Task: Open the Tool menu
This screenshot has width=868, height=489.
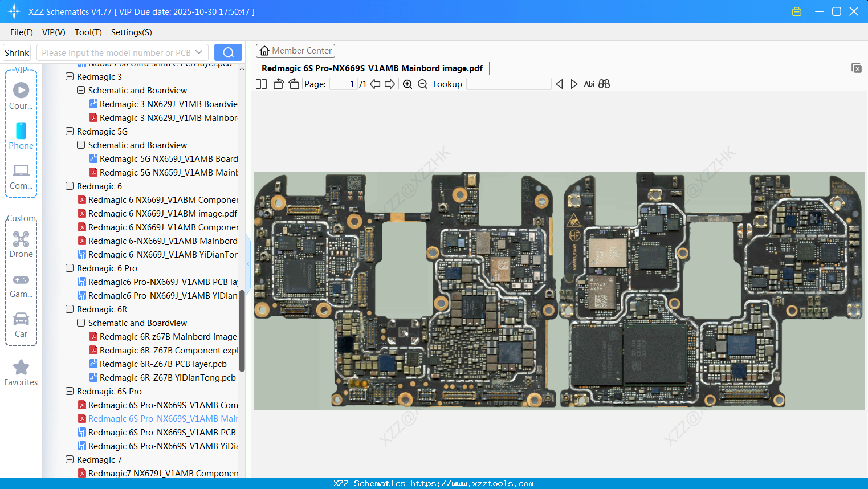Action: pos(88,32)
